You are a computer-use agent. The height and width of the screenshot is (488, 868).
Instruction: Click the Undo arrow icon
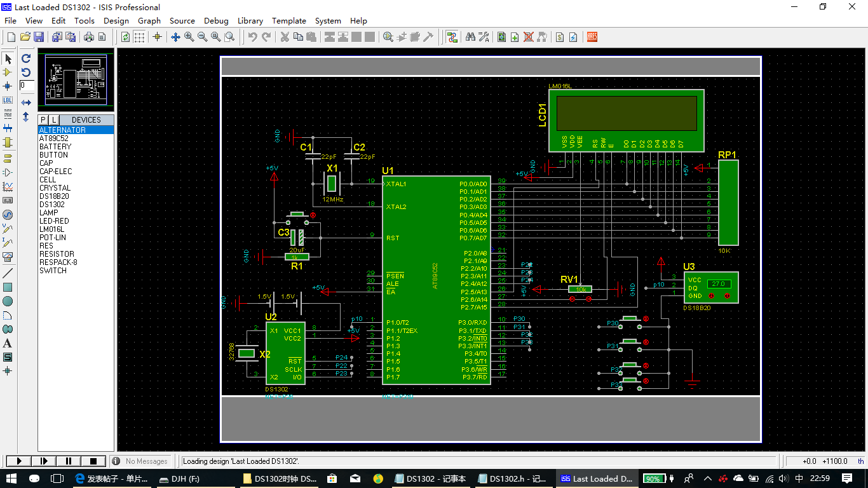[x=253, y=37]
